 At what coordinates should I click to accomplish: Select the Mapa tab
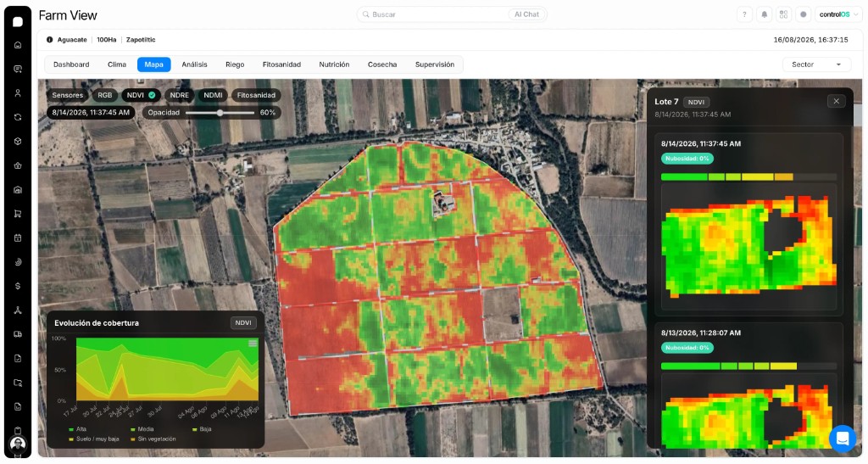(x=154, y=64)
